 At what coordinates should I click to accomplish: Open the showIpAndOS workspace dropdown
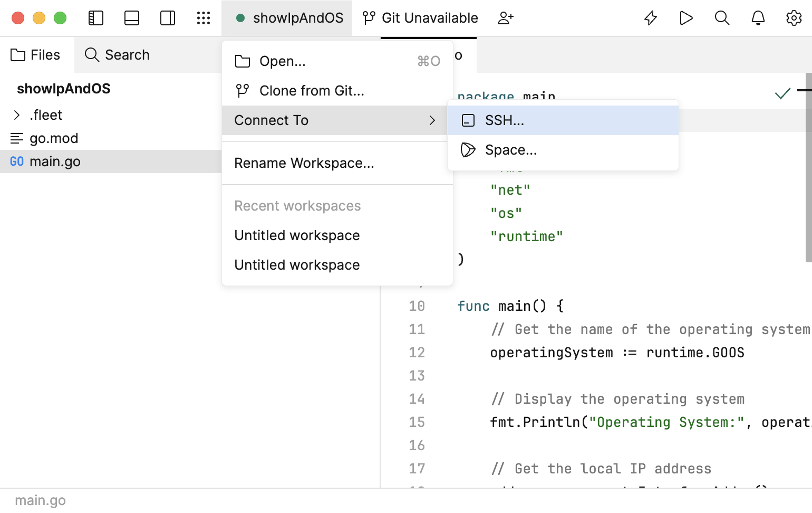287,17
